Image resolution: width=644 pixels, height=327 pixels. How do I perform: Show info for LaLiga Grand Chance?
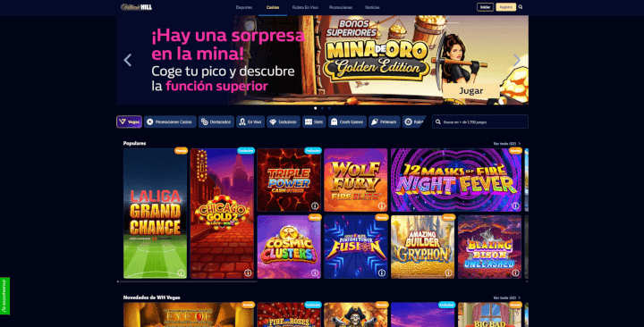181,272
